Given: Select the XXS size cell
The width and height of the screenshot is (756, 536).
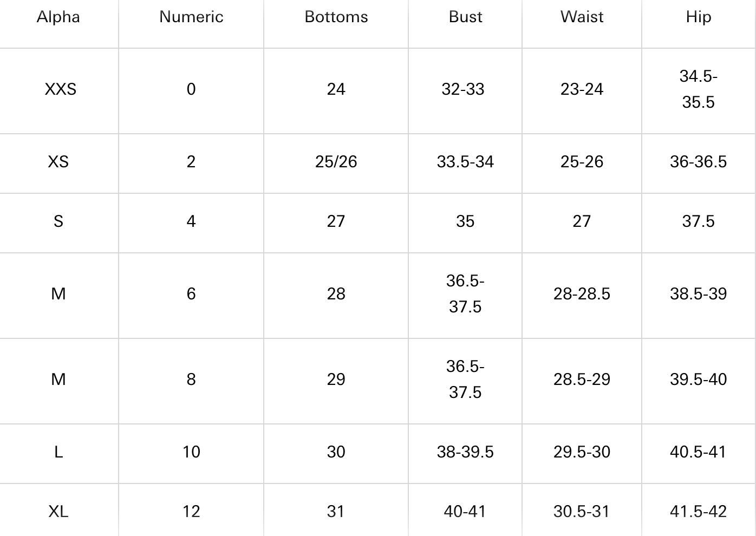Looking at the screenshot, I should click(x=60, y=89).
